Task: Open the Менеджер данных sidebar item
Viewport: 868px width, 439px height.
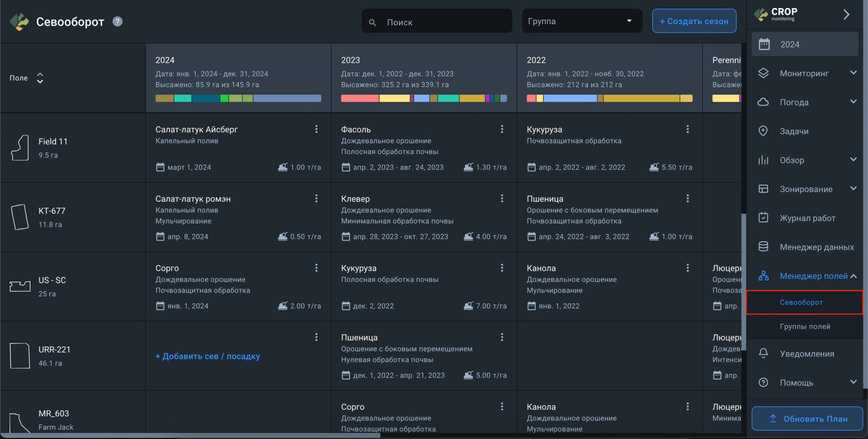Action: (804, 247)
